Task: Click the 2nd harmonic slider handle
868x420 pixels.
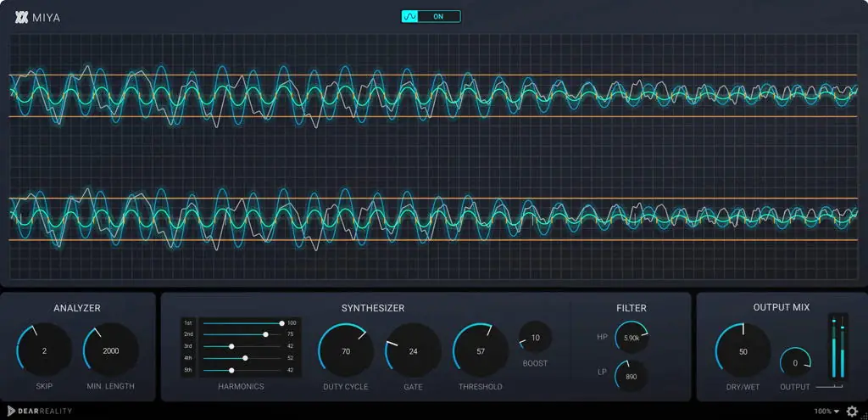Action: click(265, 334)
